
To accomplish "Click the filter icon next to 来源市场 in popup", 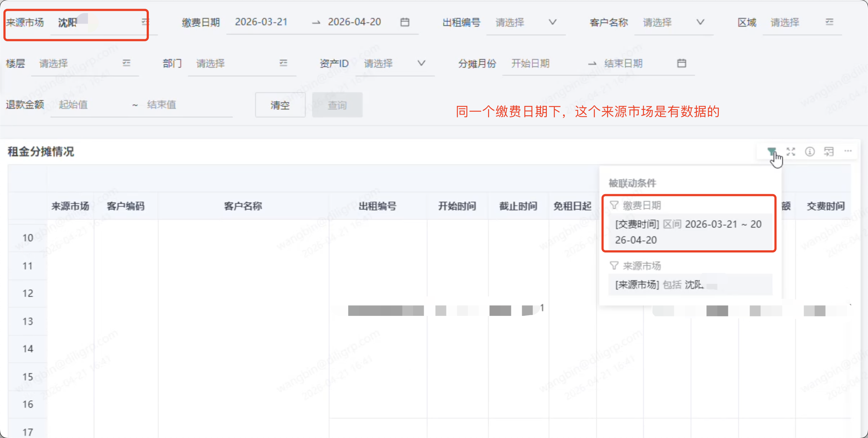I will coord(614,265).
